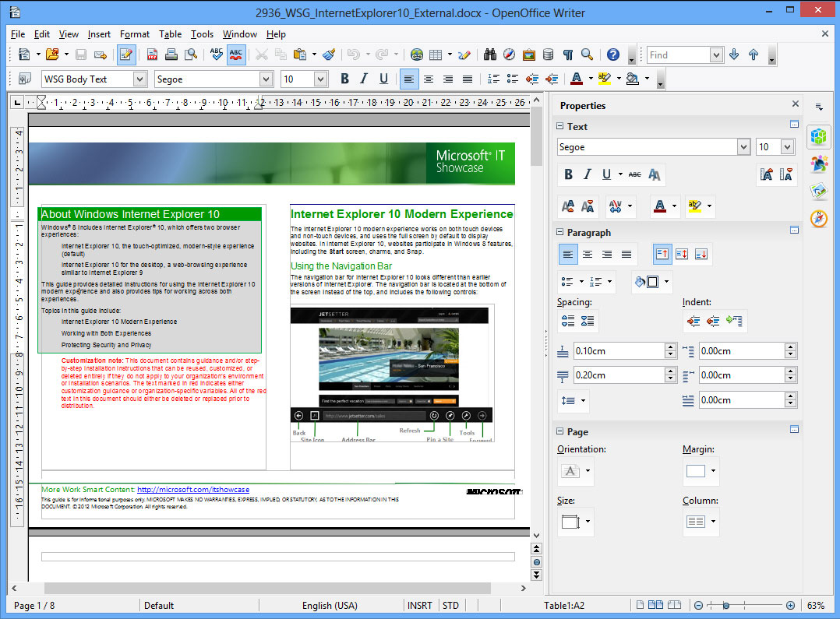Toggle Nonprinting Characters pilcrow button

(x=568, y=55)
